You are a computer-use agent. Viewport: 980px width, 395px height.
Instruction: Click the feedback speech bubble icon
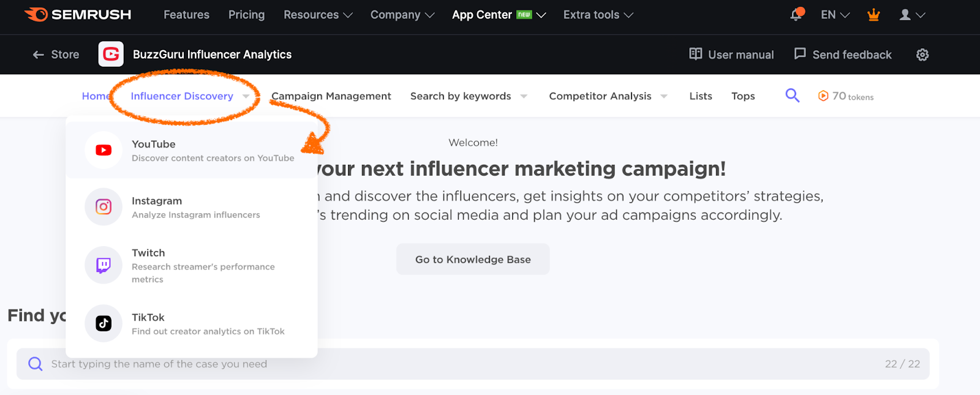[x=800, y=54]
